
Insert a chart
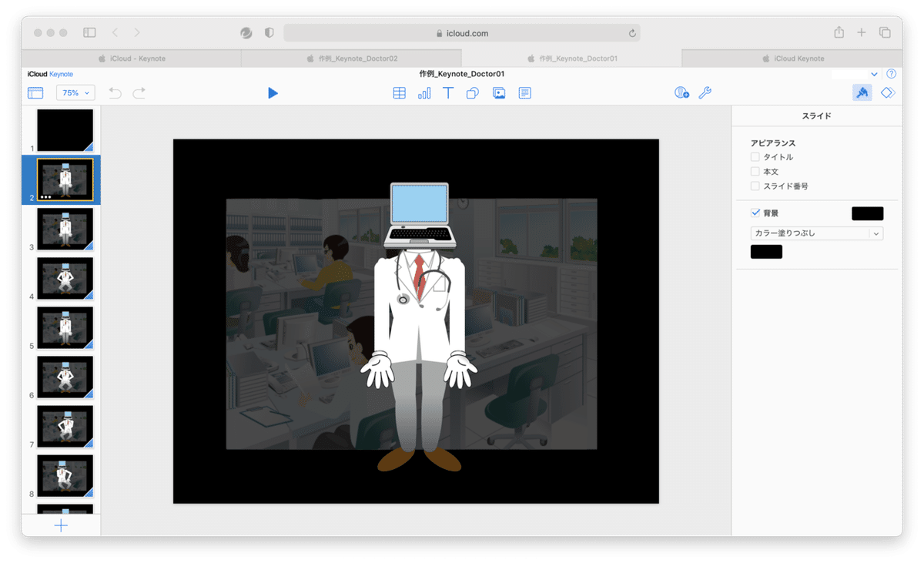point(424,92)
